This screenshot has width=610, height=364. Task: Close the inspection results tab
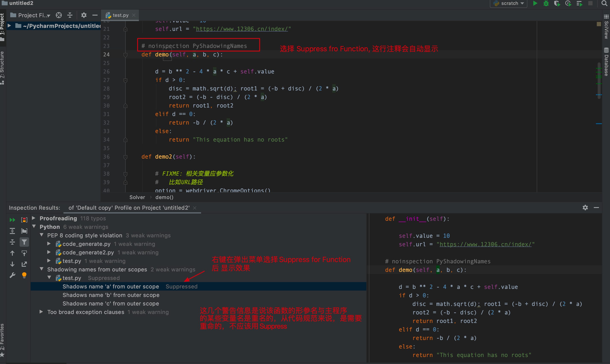click(195, 208)
